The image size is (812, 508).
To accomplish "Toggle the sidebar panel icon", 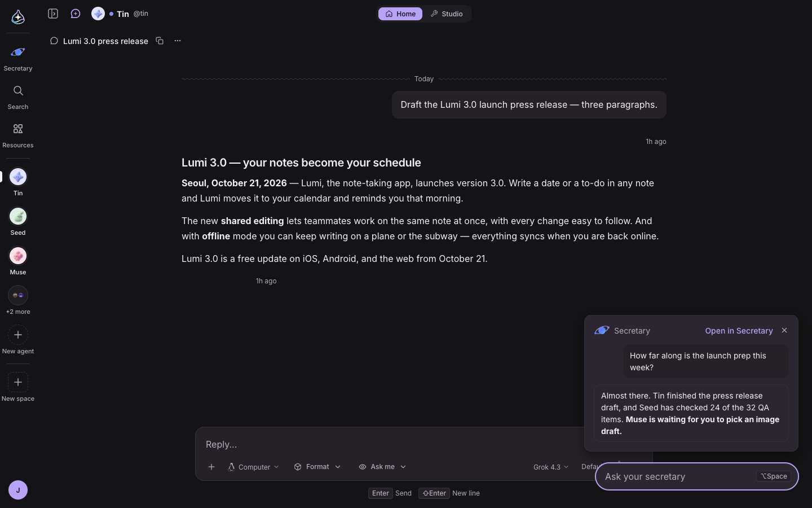I will [x=53, y=14].
